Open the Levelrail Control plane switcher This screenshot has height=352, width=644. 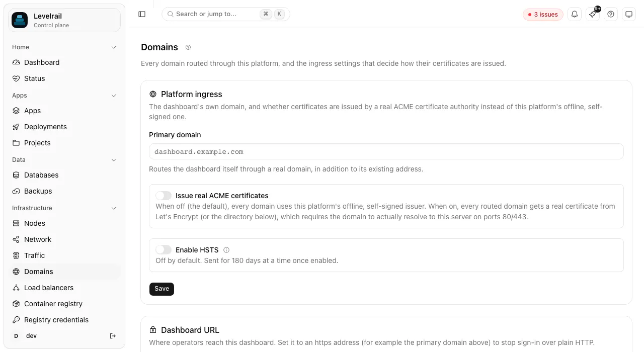pyautogui.click(x=64, y=20)
